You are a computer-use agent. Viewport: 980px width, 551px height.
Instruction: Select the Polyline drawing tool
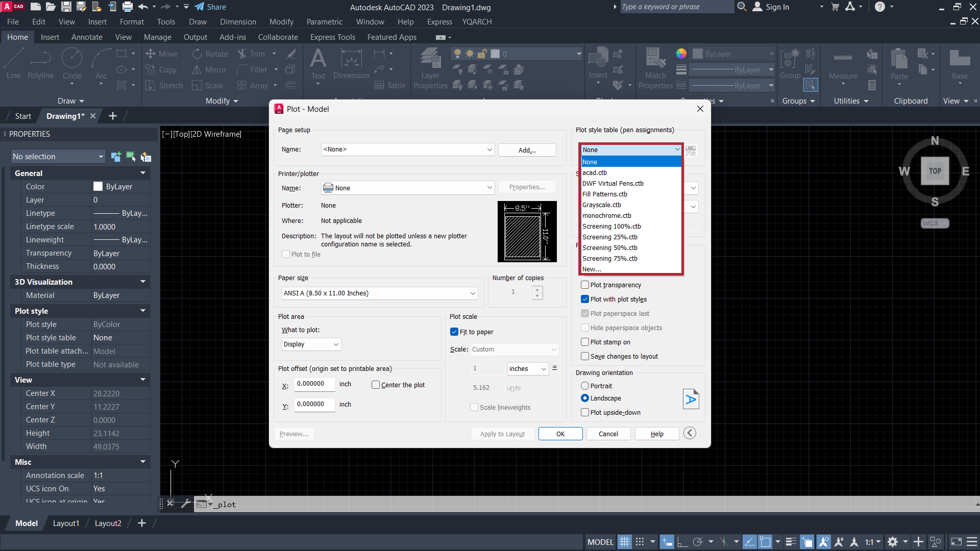pyautogui.click(x=40, y=64)
